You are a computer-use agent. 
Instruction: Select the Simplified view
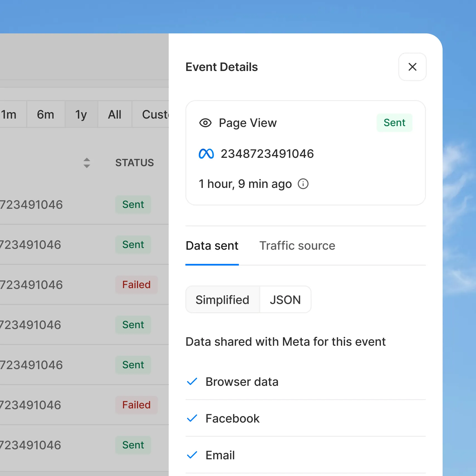click(x=222, y=300)
